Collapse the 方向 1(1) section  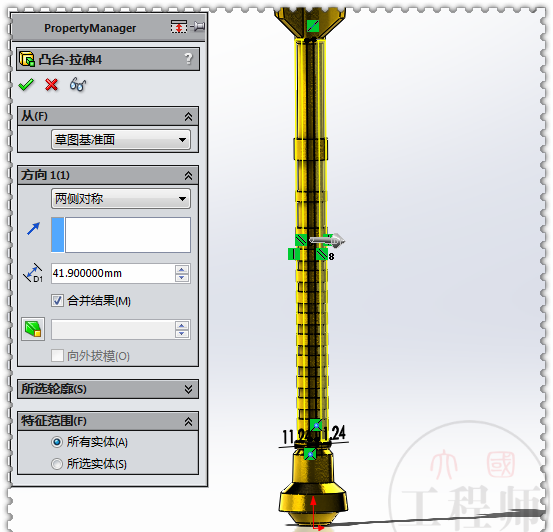[x=188, y=175]
